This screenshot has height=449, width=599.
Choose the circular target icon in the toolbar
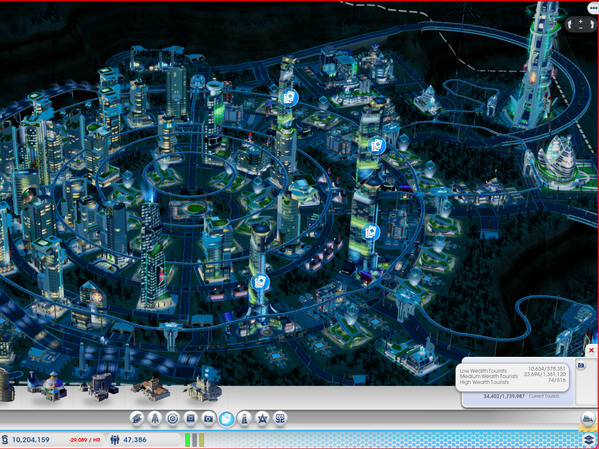tap(173, 419)
